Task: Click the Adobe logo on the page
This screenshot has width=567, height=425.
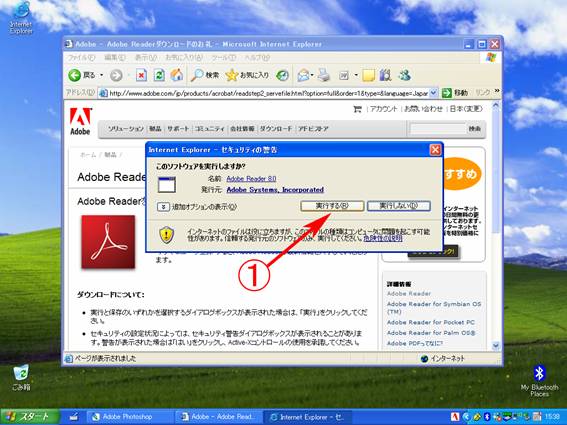Action: point(80,122)
